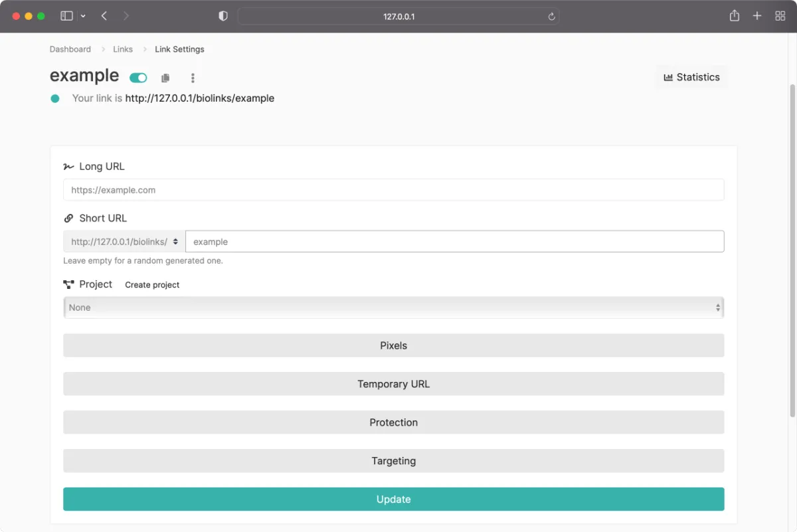Copy the example link with clipboard icon
797x532 pixels.
(x=165, y=78)
